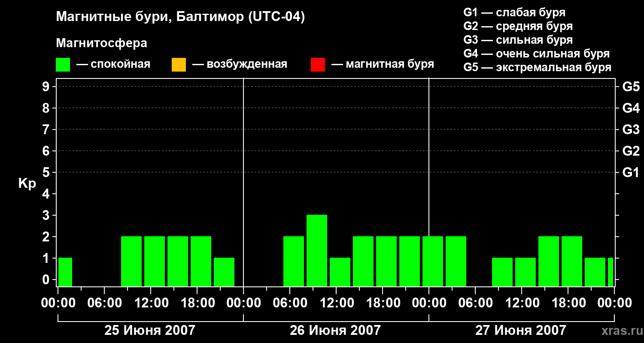Click the Kp 2 bar at 18:00 on 27 June
The height and width of the screenshot is (343, 644).
click(x=572, y=261)
